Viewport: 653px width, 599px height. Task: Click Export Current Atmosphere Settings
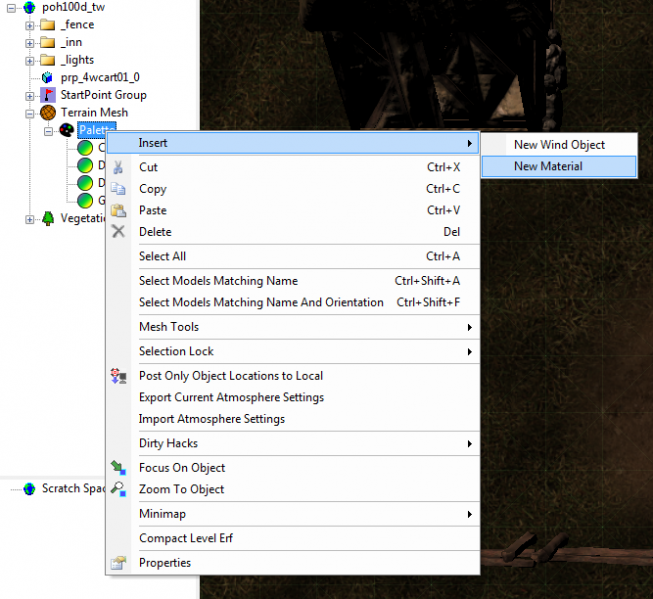tap(231, 397)
